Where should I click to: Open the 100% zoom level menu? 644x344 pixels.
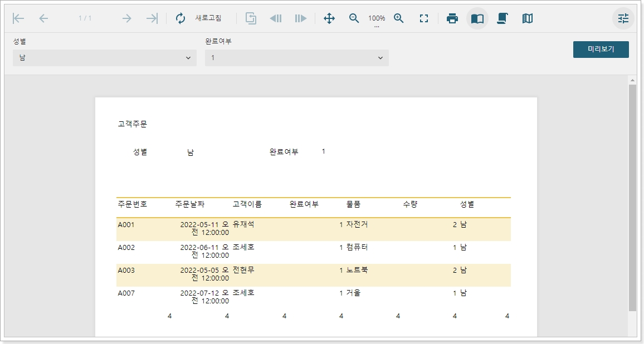[377, 19]
